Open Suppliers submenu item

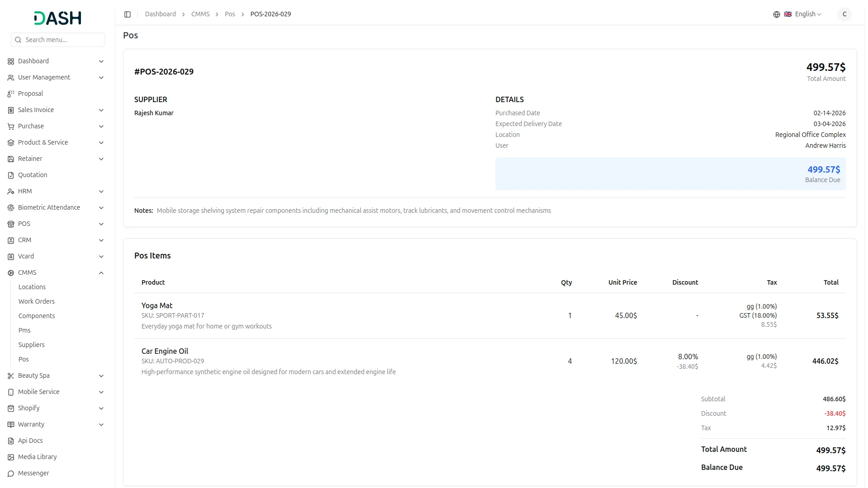32,345
